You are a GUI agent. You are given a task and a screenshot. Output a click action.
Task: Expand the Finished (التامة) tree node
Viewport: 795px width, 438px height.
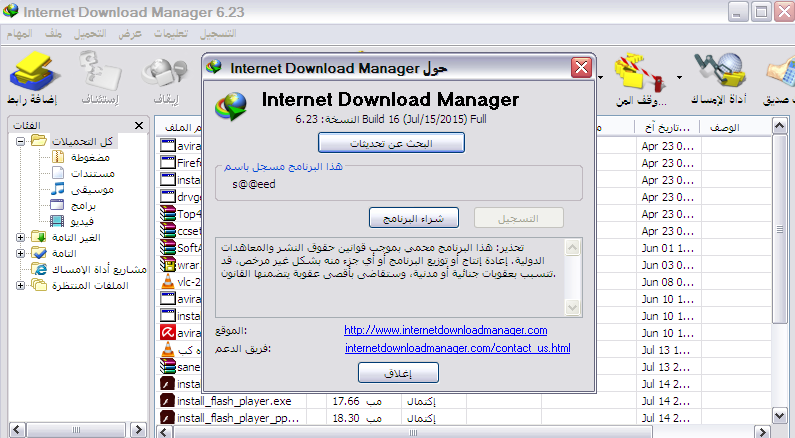pos(21,253)
